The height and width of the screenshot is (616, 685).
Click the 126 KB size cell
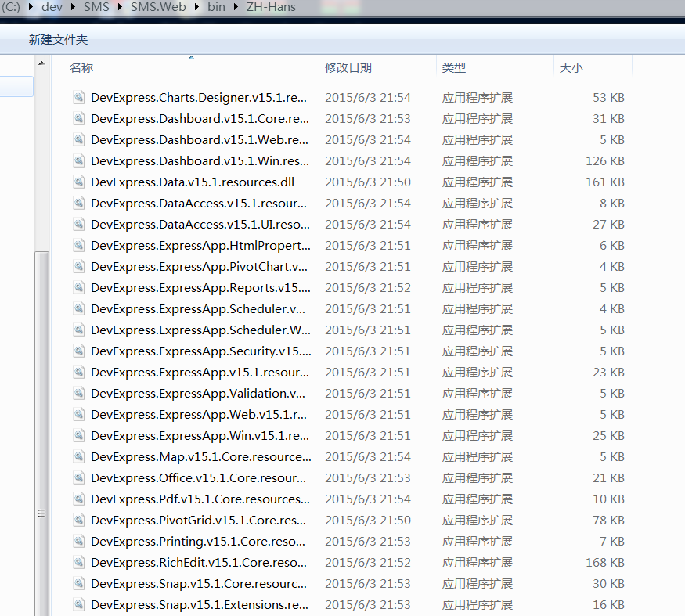pos(605,160)
